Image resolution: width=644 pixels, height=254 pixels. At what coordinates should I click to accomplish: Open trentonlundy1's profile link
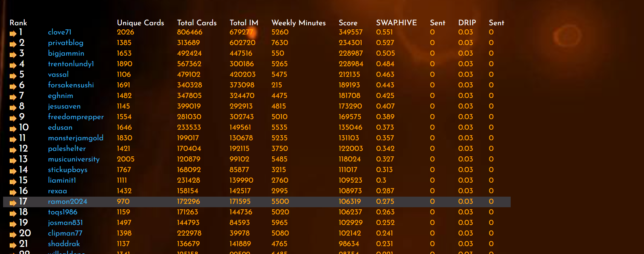coord(71,64)
